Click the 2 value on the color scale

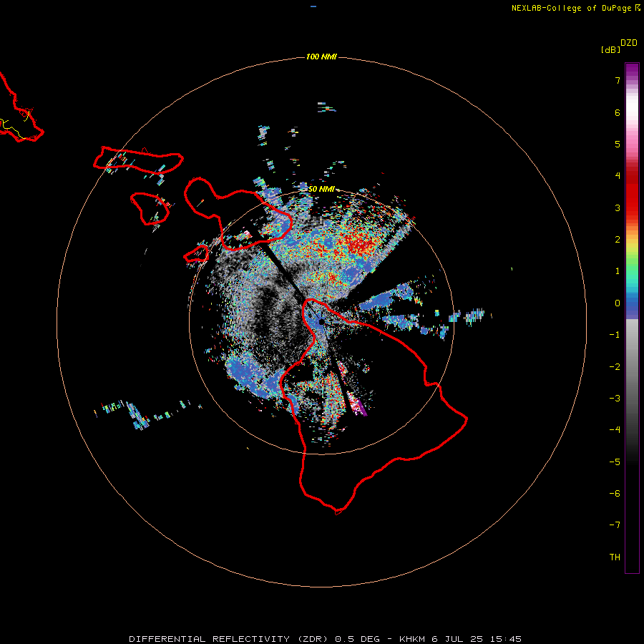point(618,240)
